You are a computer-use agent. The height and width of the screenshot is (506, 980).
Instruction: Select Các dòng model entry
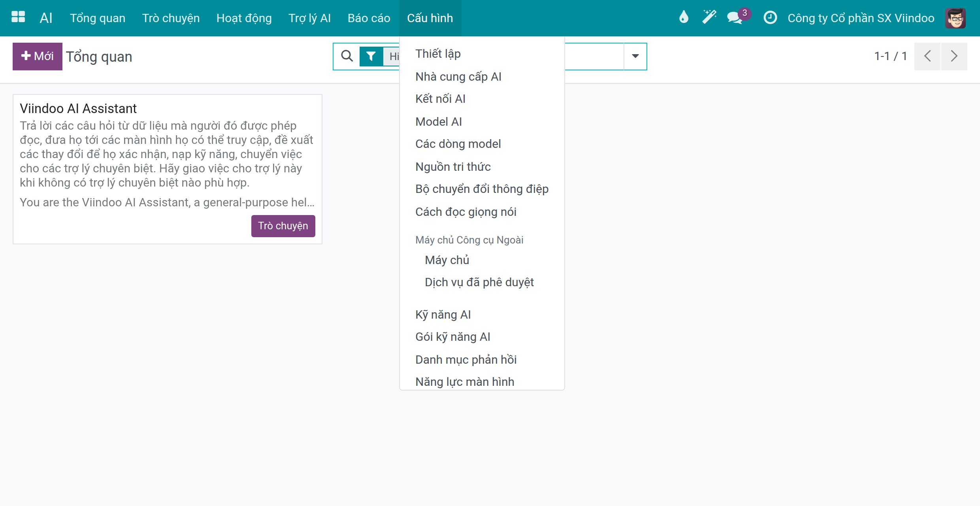tap(482, 144)
